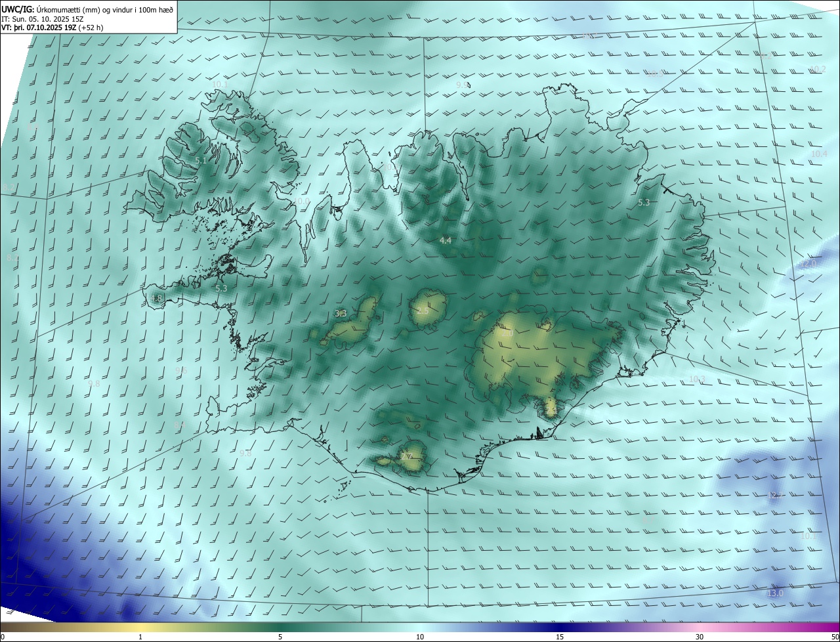Screen dimensions: 840x642
Task: Click the 9.9 value at the top center
Action: 463,85
